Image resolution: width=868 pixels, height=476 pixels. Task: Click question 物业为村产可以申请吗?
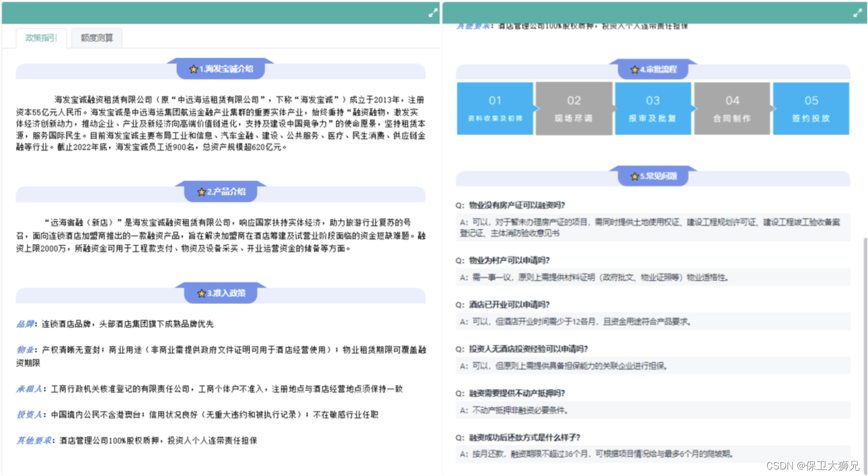(x=509, y=260)
